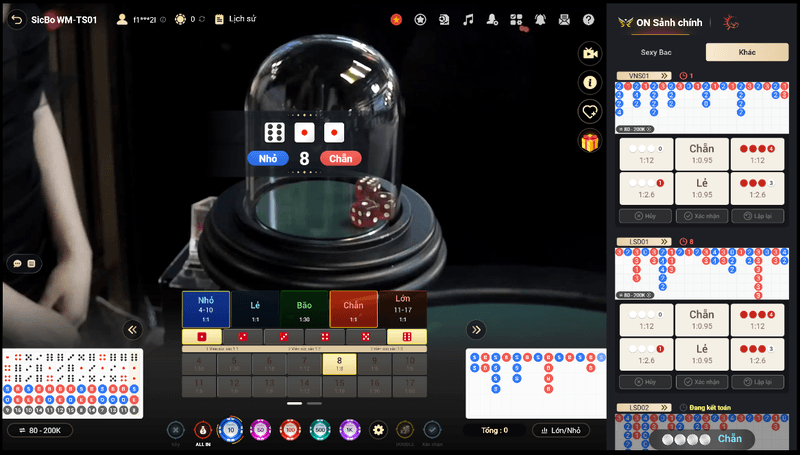
Task: Bet on total sum 4
Action: [x=199, y=364]
